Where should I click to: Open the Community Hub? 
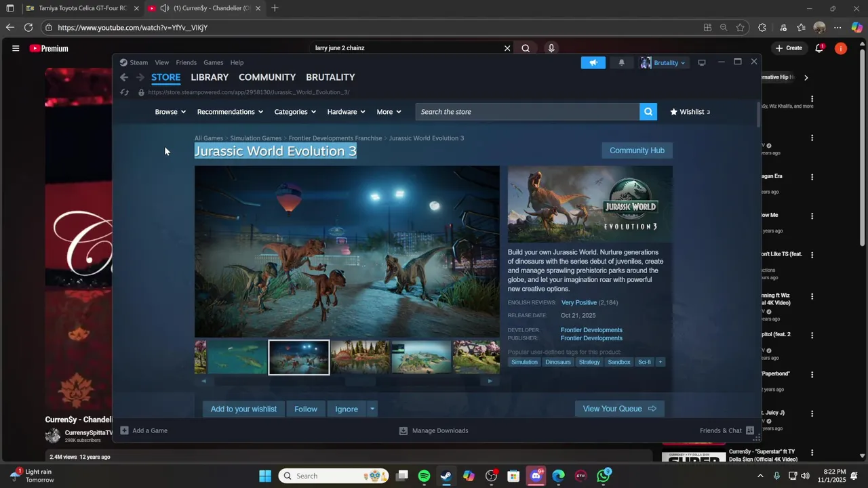coord(637,150)
